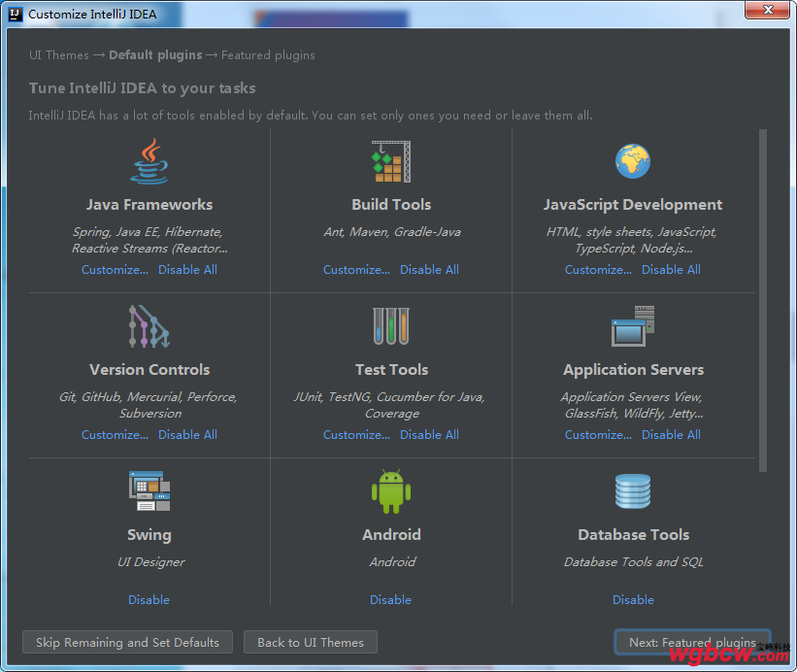Click the Android robot icon
797x672 pixels.
pyautogui.click(x=391, y=491)
